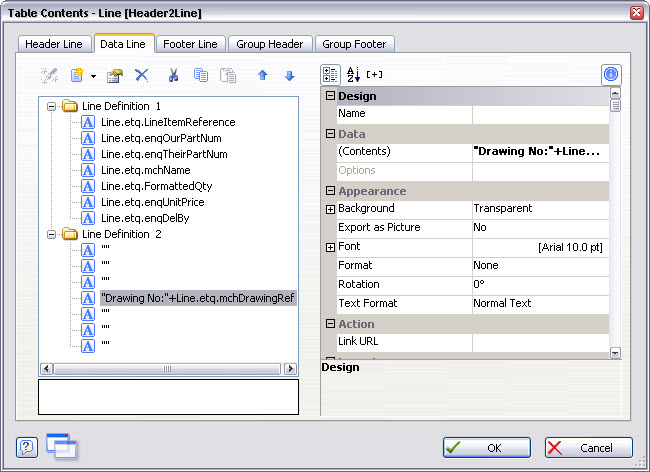The image size is (650, 472).
Task: Switch to the Group Header tab
Action: (x=270, y=44)
